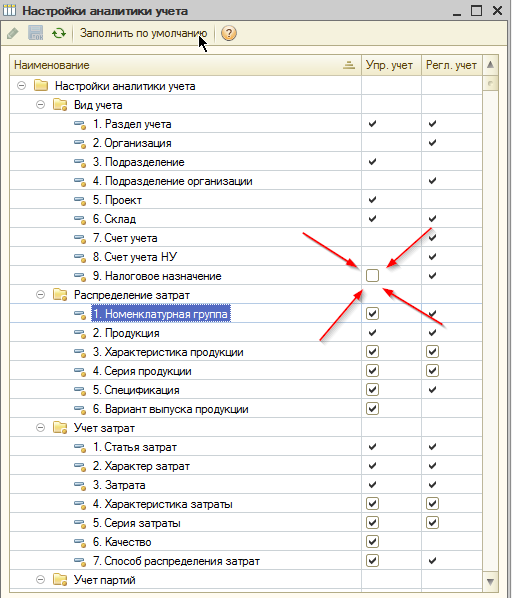Viewport: 512px width, 598px height.
Task: Collapse the Вид учета group
Action: pos(40,104)
